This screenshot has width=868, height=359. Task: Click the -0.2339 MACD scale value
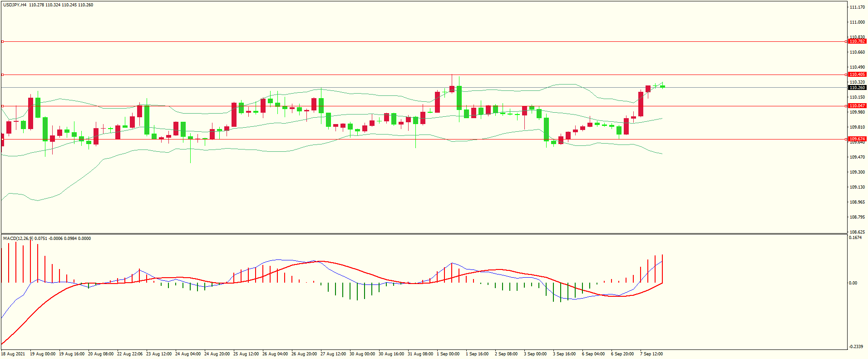point(855,346)
